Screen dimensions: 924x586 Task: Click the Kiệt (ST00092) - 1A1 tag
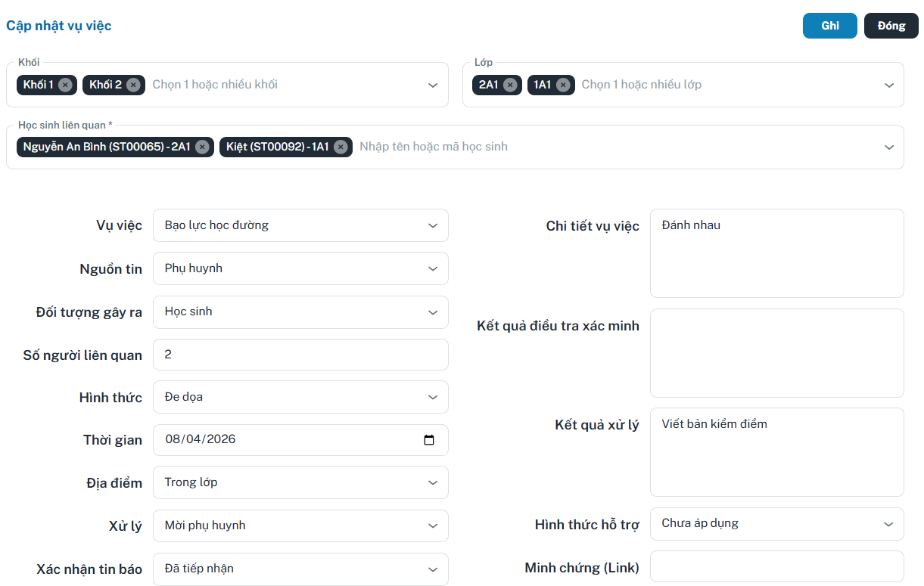pyautogui.click(x=286, y=147)
